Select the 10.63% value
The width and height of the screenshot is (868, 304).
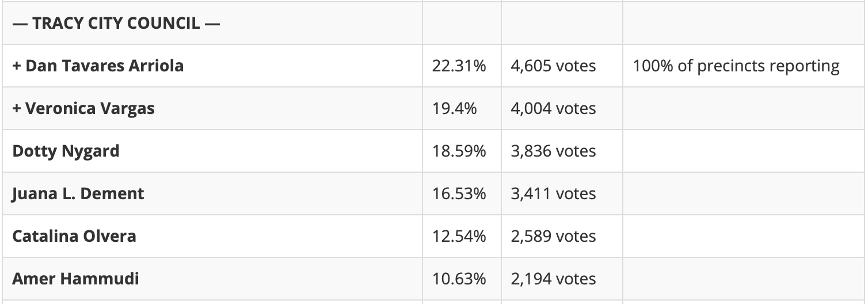point(459,279)
